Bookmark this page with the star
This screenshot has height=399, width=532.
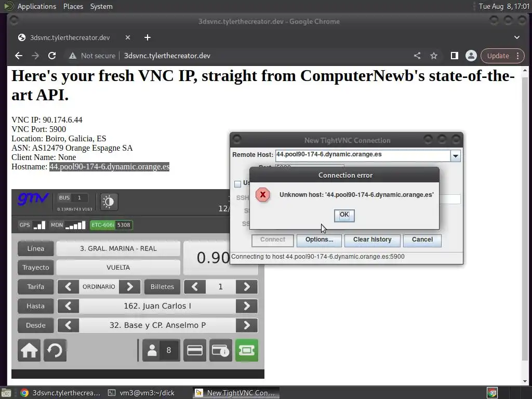tap(434, 56)
